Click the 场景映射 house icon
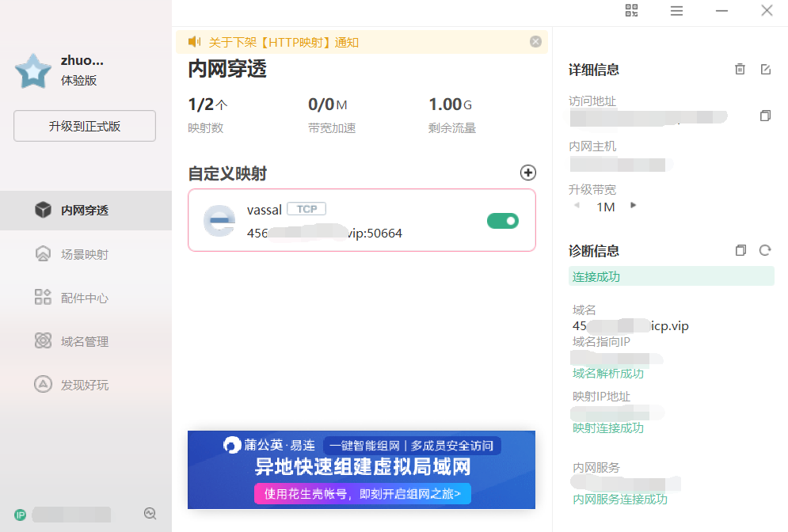 click(44, 253)
